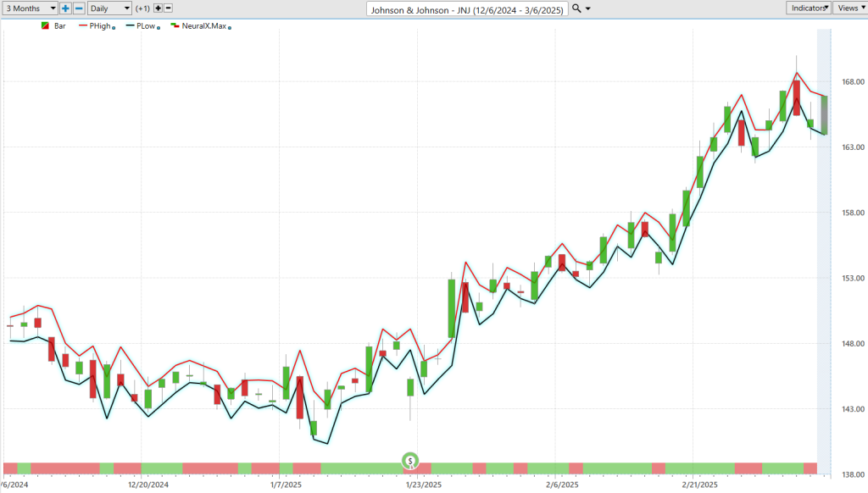Image resolution: width=868 pixels, height=493 pixels.
Task: Click the 148.00 price axis label
Action: coord(853,344)
